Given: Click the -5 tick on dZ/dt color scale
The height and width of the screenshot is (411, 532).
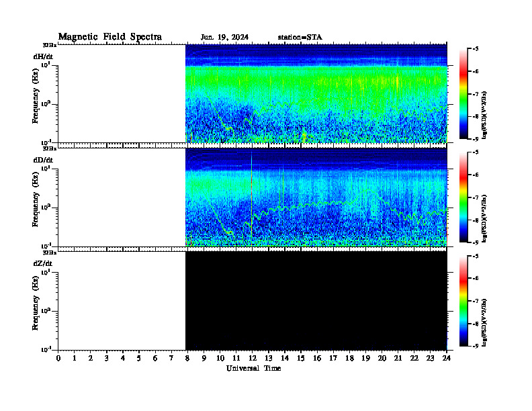Looking at the screenshot, I should pyautogui.click(x=476, y=256).
